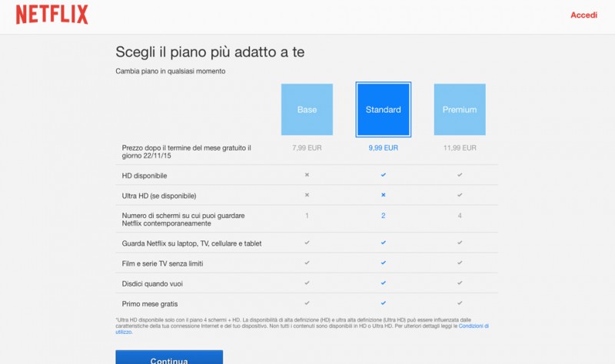615x364 pixels.
Task: Click the screen count 4 for Premium
Action: [460, 216]
